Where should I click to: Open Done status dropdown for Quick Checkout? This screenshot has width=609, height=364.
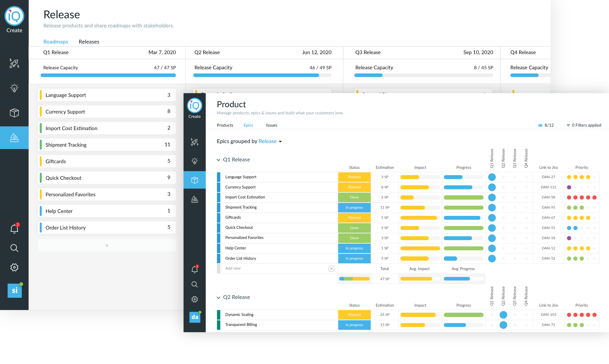[354, 228]
